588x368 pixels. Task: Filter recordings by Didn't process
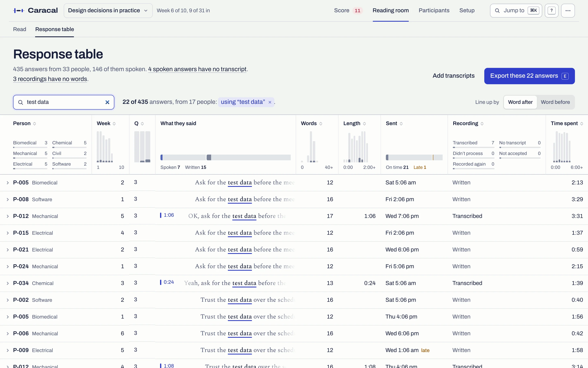(473, 155)
